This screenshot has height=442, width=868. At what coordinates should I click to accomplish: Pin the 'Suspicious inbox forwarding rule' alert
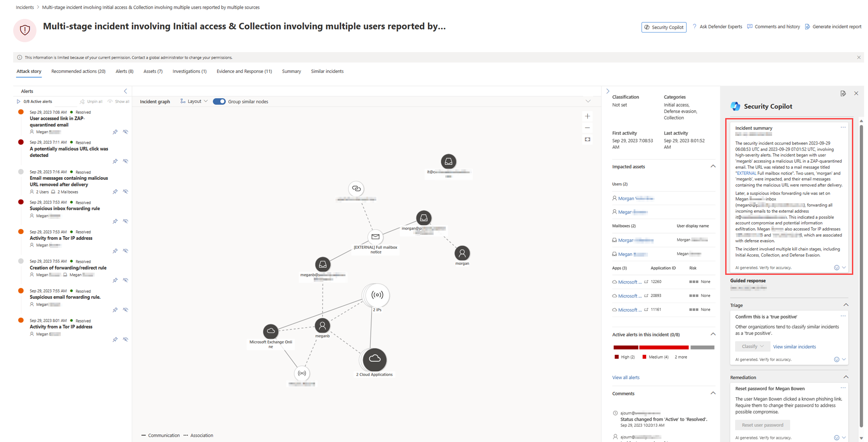[x=115, y=221]
